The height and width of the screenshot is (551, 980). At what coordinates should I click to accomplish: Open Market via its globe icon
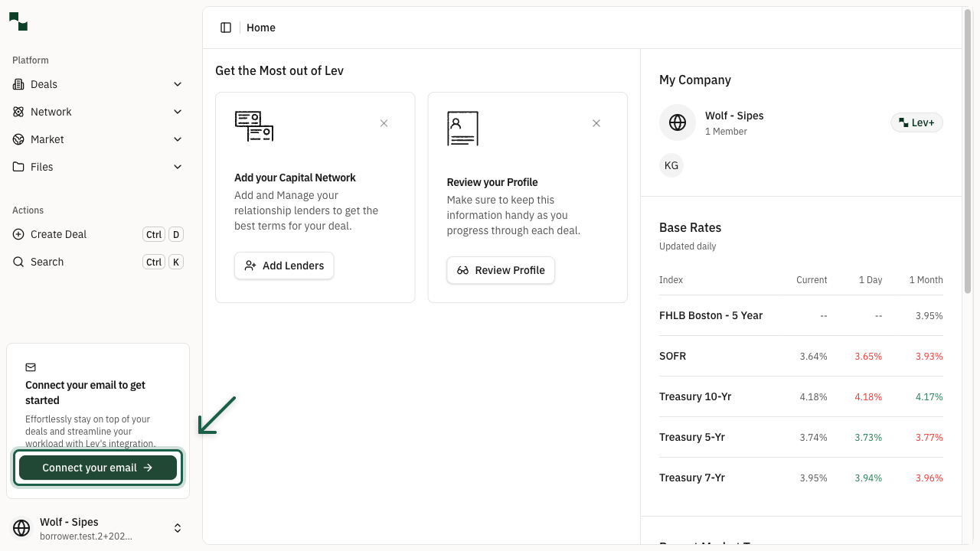(x=18, y=139)
